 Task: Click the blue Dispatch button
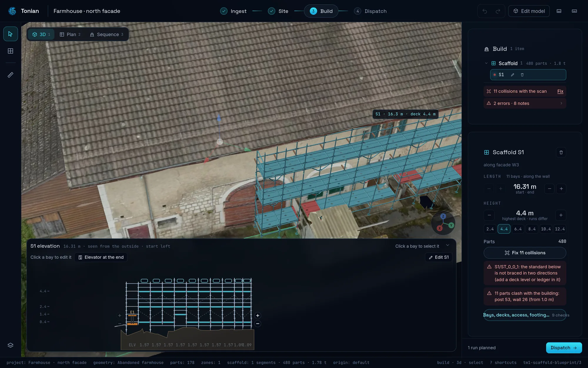click(564, 348)
